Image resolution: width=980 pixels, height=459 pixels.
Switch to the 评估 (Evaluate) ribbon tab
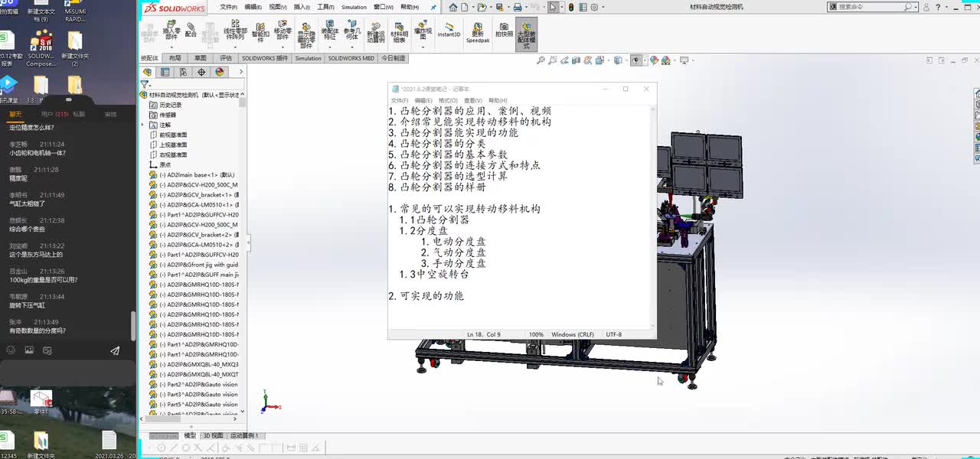[226, 58]
